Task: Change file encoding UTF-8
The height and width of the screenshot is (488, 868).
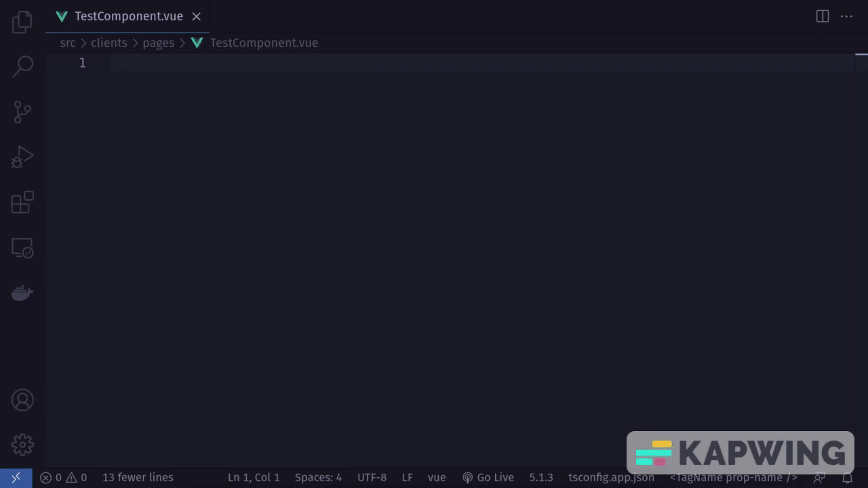Action: pyautogui.click(x=372, y=477)
